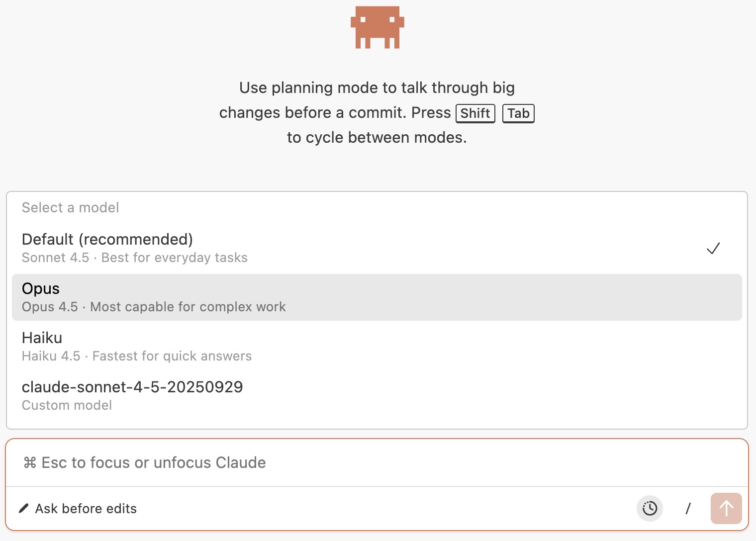
Task: Click the Shift key badge
Action: pos(475,113)
